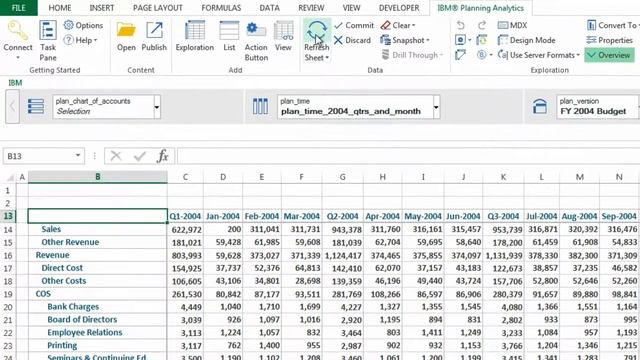Expand the Refresh Sheet dropdown arrow
640x360 pixels.
327,58
